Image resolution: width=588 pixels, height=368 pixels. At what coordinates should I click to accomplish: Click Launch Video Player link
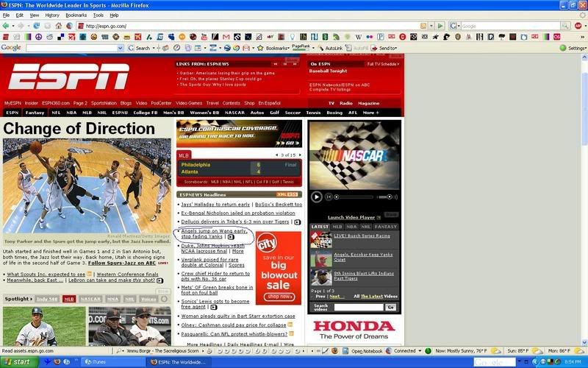tap(351, 217)
